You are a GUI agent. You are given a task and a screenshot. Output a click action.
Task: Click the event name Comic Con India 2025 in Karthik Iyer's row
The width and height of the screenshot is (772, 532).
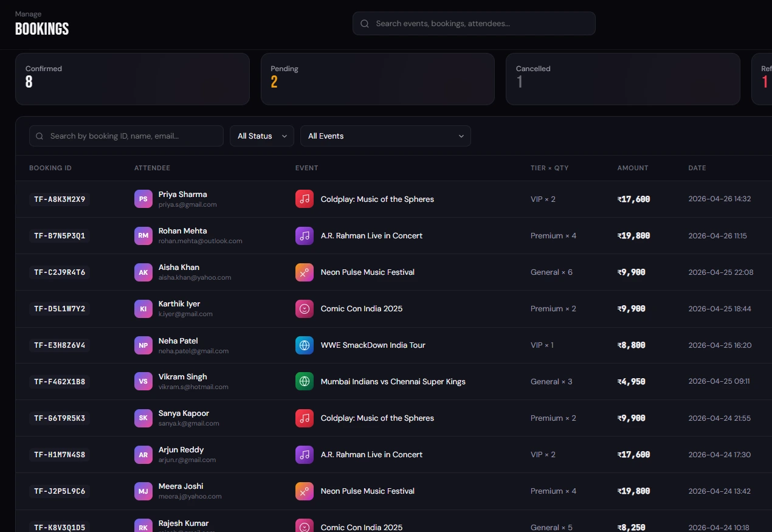coord(362,308)
